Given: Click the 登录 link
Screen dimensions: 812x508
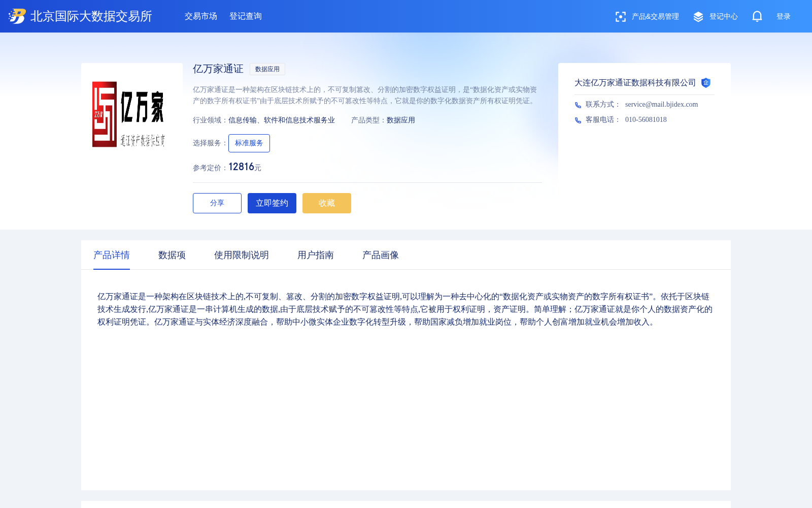Looking at the screenshot, I should point(784,17).
